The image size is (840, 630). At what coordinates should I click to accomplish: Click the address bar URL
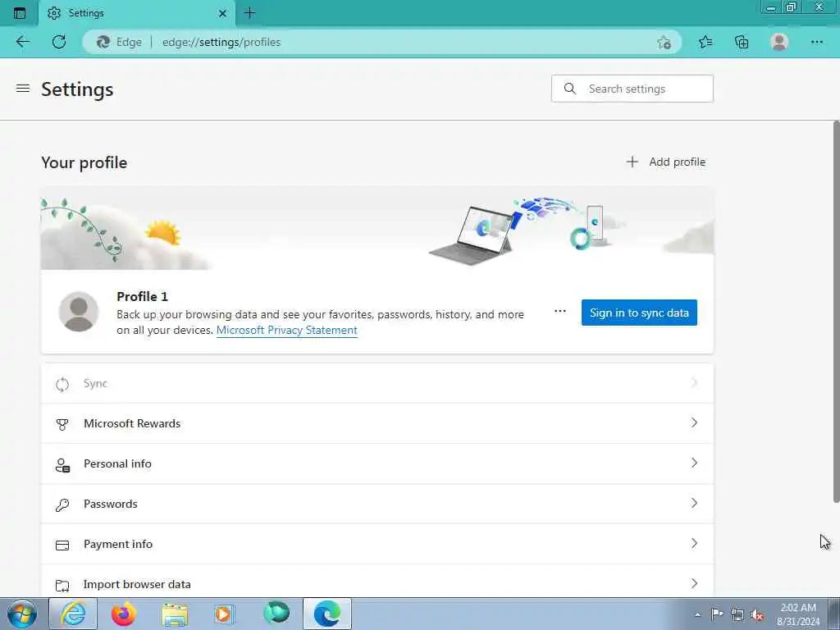point(221,42)
